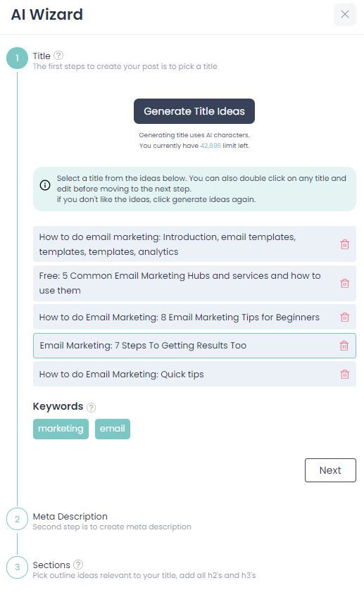Delete the '7 Steps To Getting Results Too' title

pyautogui.click(x=344, y=346)
